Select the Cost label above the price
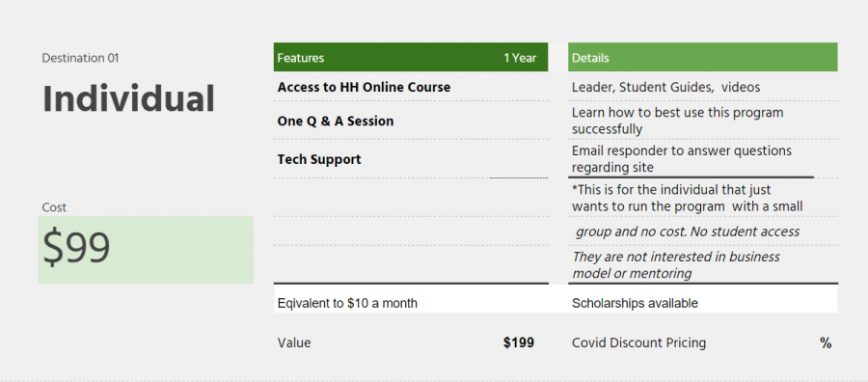Screen dimensions: 868x382 [54, 207]
